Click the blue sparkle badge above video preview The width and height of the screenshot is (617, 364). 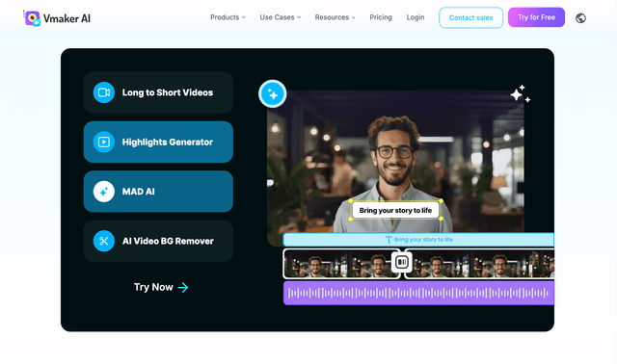click(272, 94)
